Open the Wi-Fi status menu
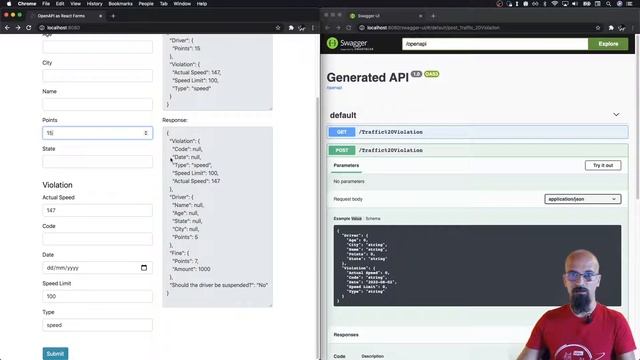 pyautogui.click(x=554, y=4)
